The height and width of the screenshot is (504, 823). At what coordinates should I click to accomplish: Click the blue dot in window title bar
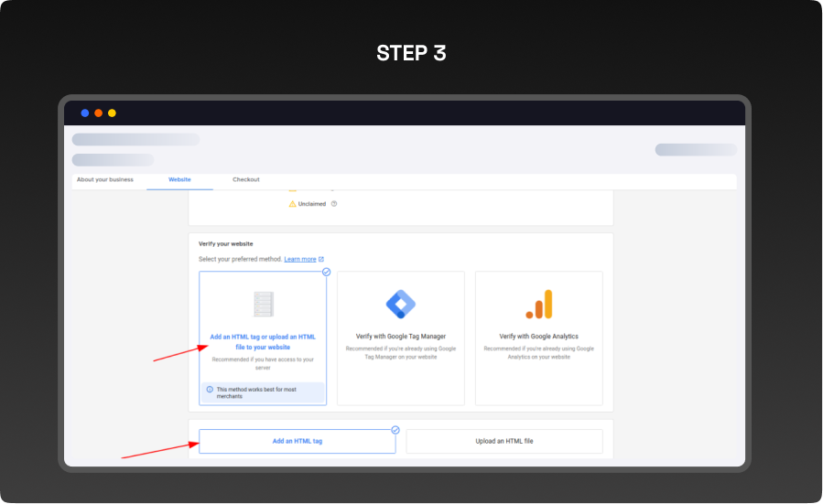tap(85, 113)
